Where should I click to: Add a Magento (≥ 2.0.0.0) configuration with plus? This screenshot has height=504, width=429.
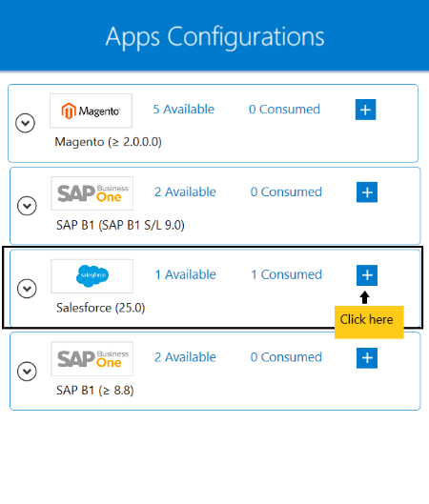click(x=365, y=110)
